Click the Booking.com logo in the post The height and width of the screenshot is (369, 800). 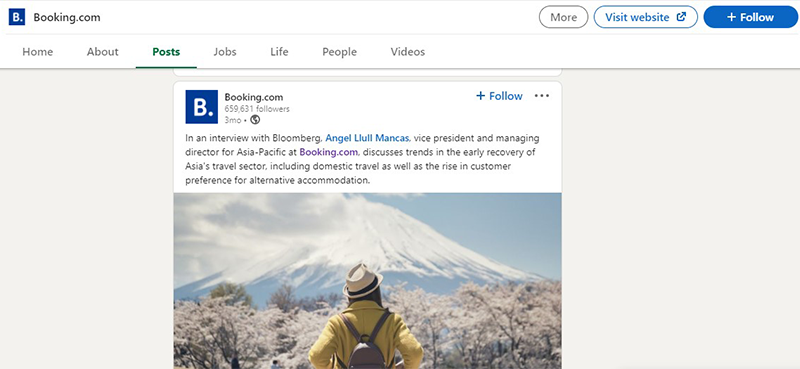(202, 107)
